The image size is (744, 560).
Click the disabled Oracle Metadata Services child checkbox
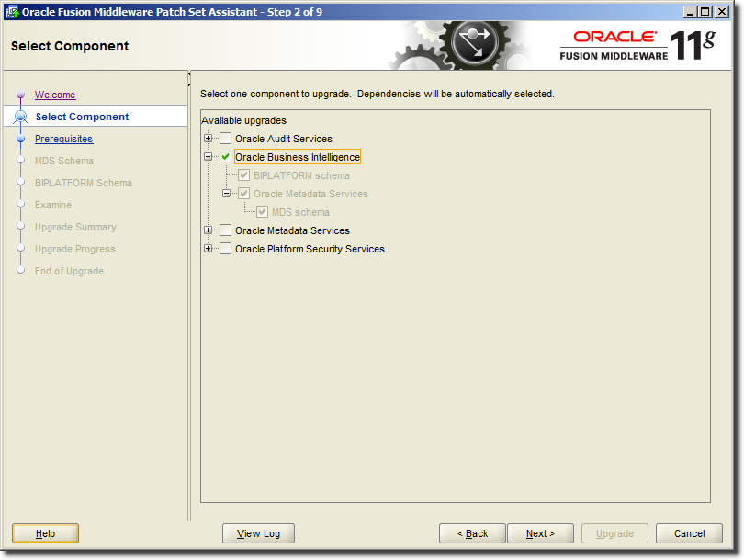pyautogui.click(x=244, y=194)
